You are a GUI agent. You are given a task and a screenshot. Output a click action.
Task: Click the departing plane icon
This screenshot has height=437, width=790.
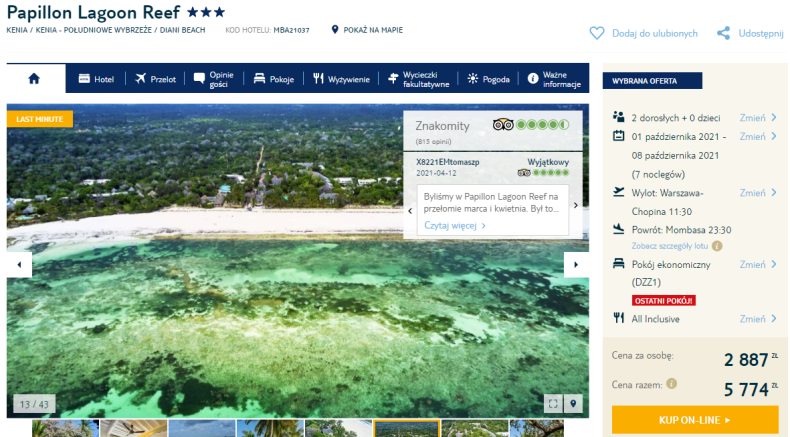(x=619, y=192)
